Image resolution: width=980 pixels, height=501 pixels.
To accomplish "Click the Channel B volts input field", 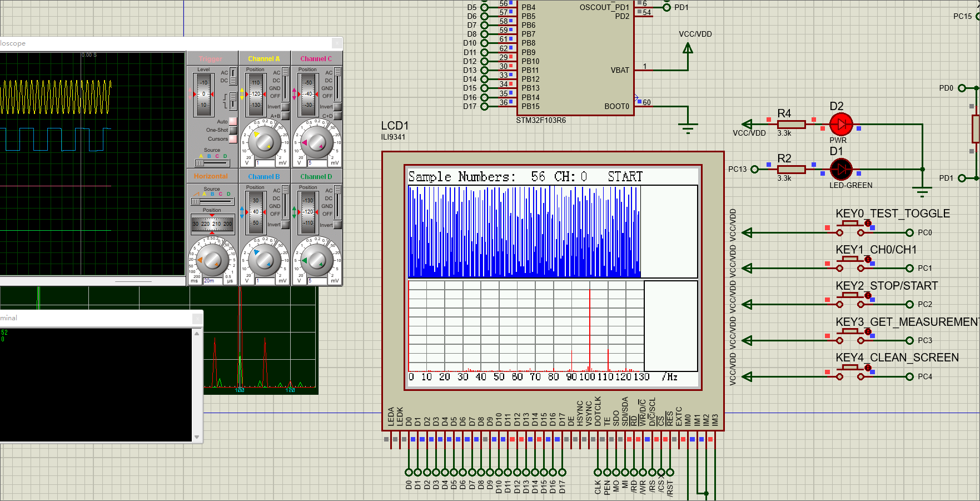I will point(265,281).
